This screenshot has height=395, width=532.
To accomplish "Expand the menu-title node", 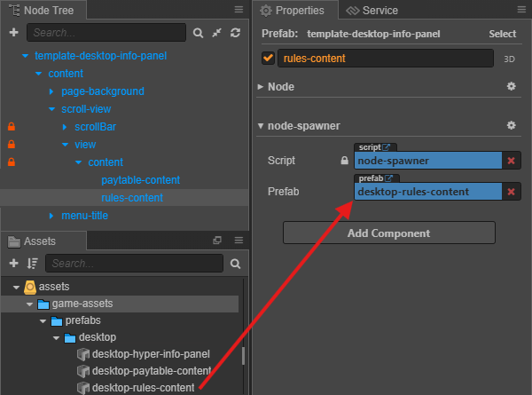I will [51, 216].
